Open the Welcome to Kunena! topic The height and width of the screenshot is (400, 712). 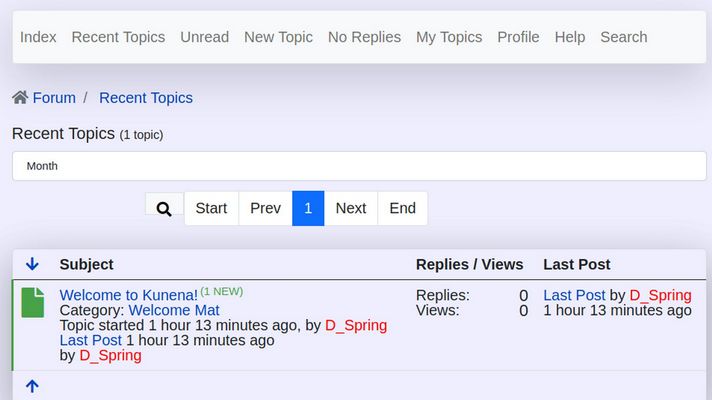pyautogui.click(x=129, y=295)
